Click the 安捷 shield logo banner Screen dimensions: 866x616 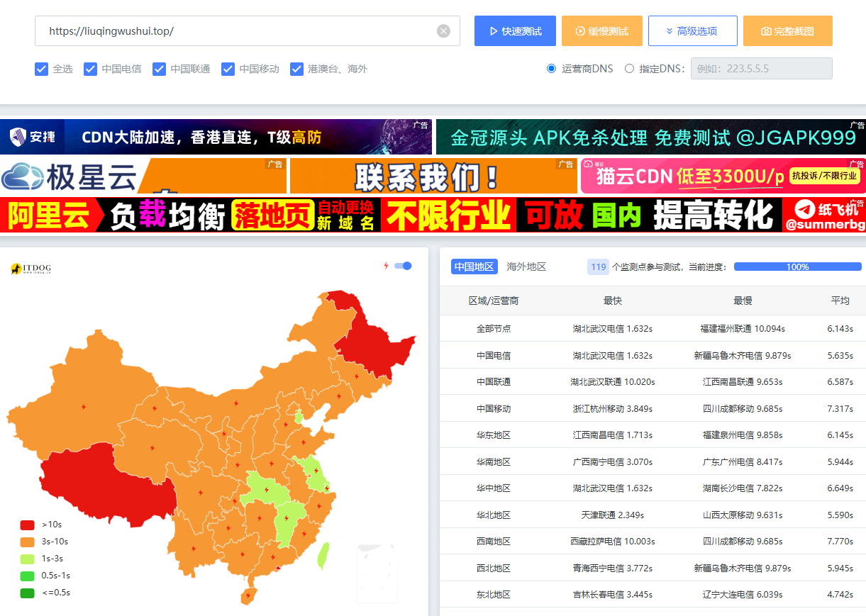(33, 137)
